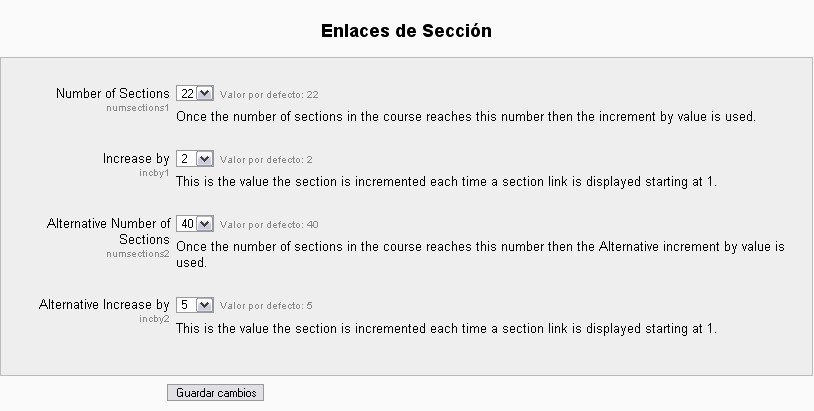The width and height of the screenshot is (814, 411).
Task: Click the Alternative Increase by label
Action: click(104, 305)
